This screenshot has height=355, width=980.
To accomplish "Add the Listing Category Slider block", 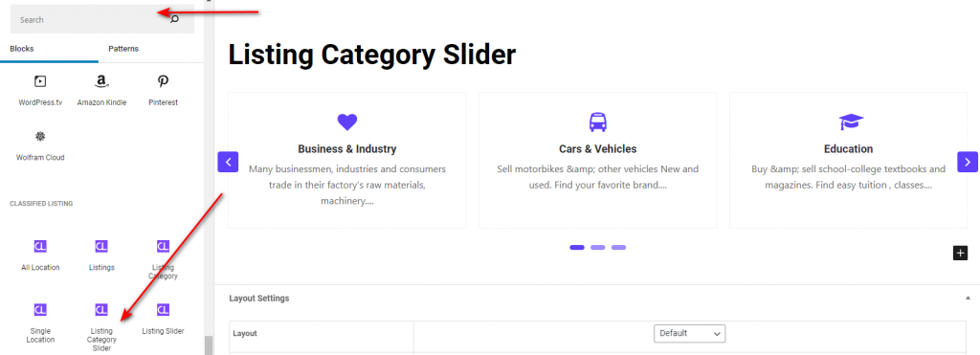I will (x=101, y=327).
